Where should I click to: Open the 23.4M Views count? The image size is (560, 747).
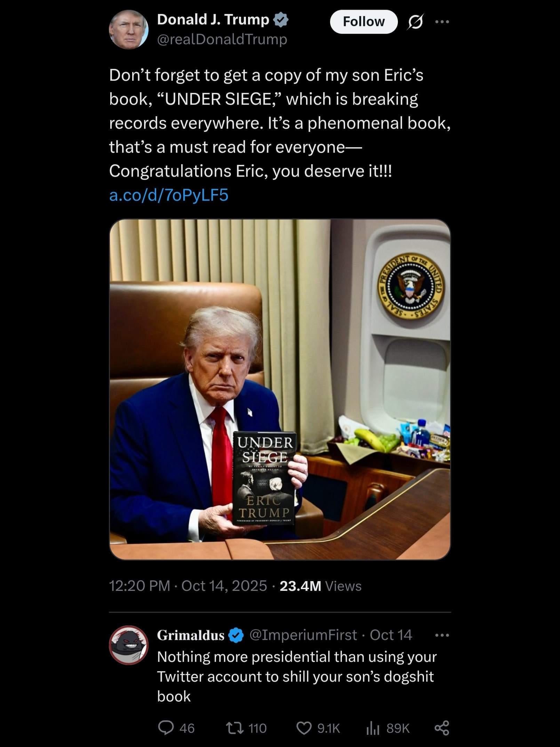(x=320, y=586)
